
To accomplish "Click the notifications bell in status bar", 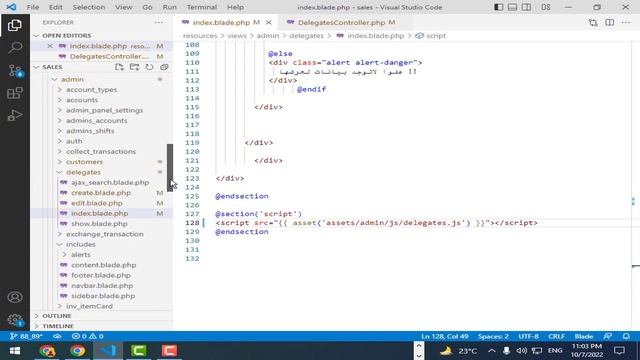I will tap(626, 336).
